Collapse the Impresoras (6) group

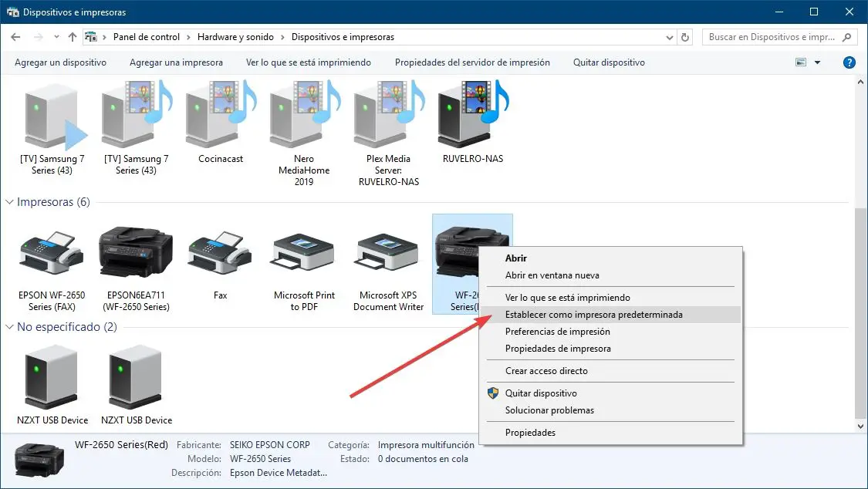point(9,202)
